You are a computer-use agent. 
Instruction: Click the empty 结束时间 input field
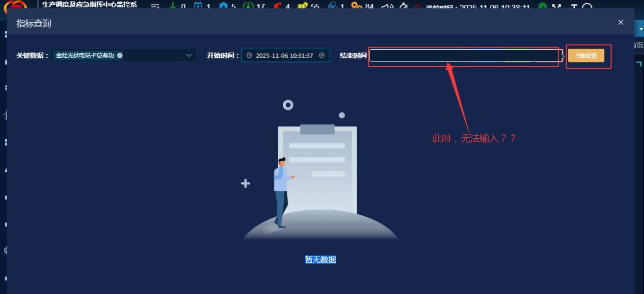click(x=464, y=55)
